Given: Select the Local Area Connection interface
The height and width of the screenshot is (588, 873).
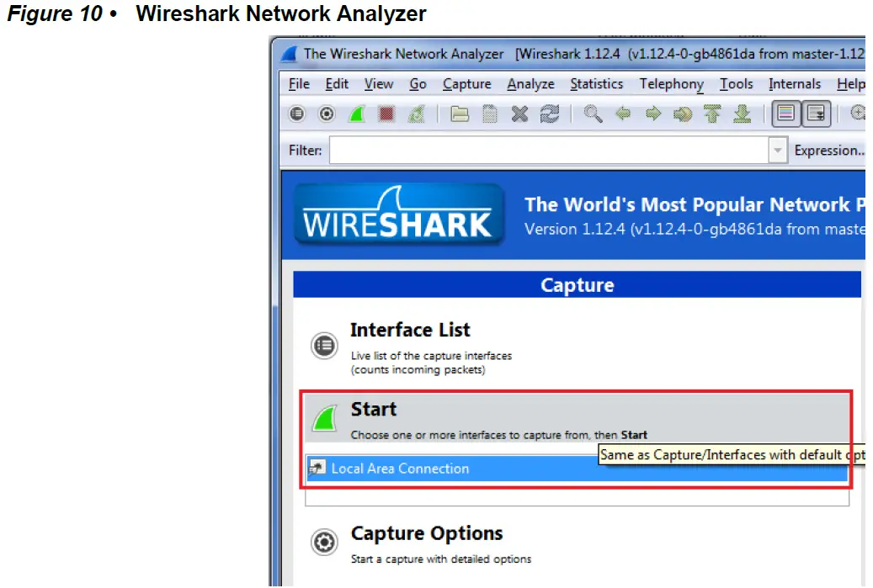Looking at the screenshot, I should tap(577, 468).
